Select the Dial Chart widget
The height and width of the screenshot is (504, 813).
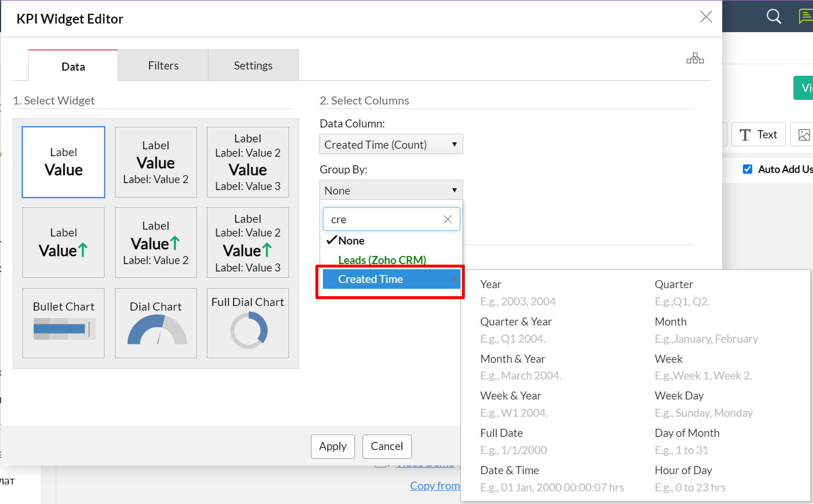[x=156, y=323]
